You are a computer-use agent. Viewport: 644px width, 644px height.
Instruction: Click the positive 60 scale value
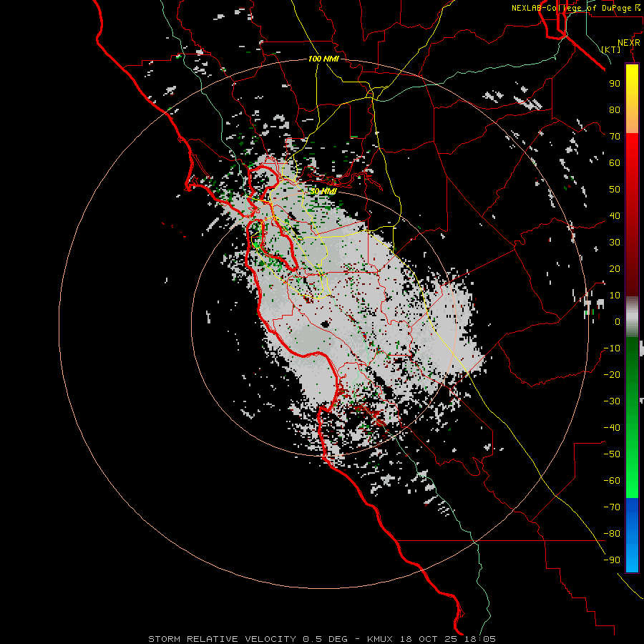(615, 162)
